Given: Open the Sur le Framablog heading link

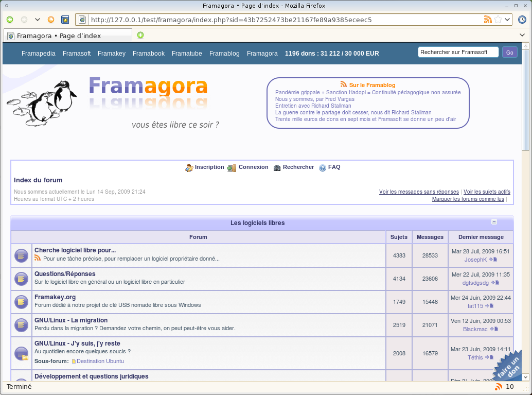Looking at the screenshot, I should click(x=372, y=85).
